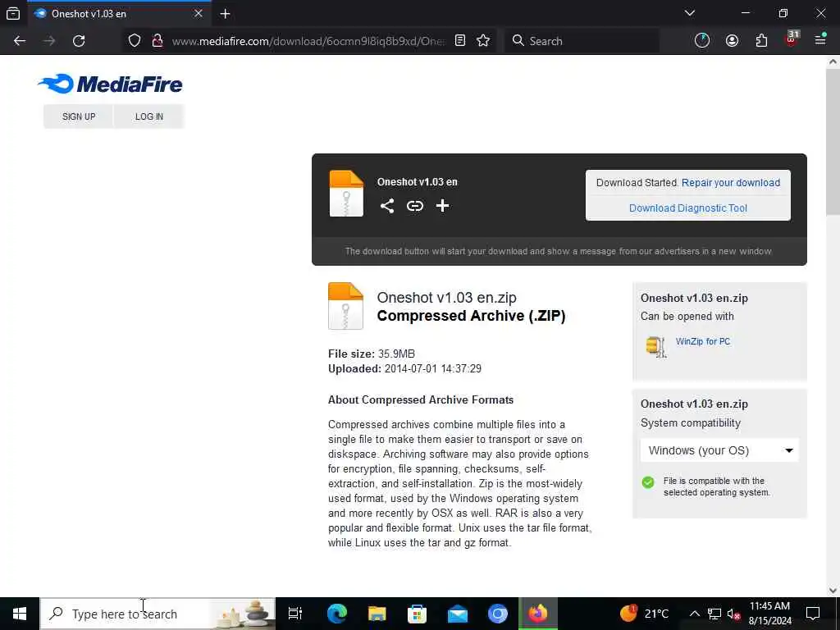Click the page vertical scrollbar thumb
Screen dimensions: 840x630
pyautogui.click(x=833, y=141)
